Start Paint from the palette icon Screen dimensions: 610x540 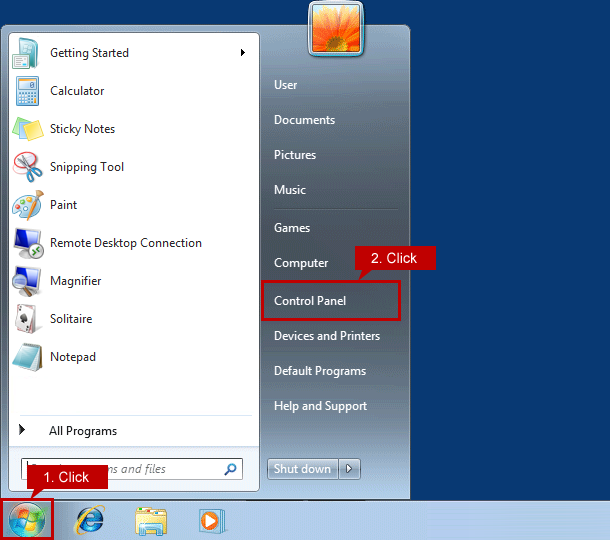click(x=27, y=205)
